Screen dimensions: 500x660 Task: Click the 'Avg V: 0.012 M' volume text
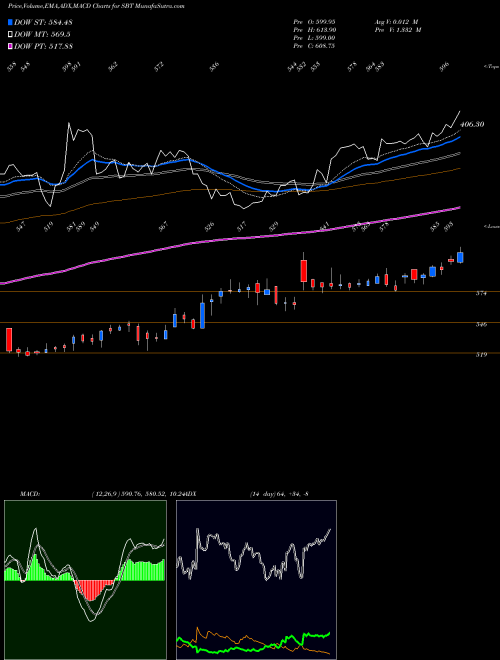(397, 21)
